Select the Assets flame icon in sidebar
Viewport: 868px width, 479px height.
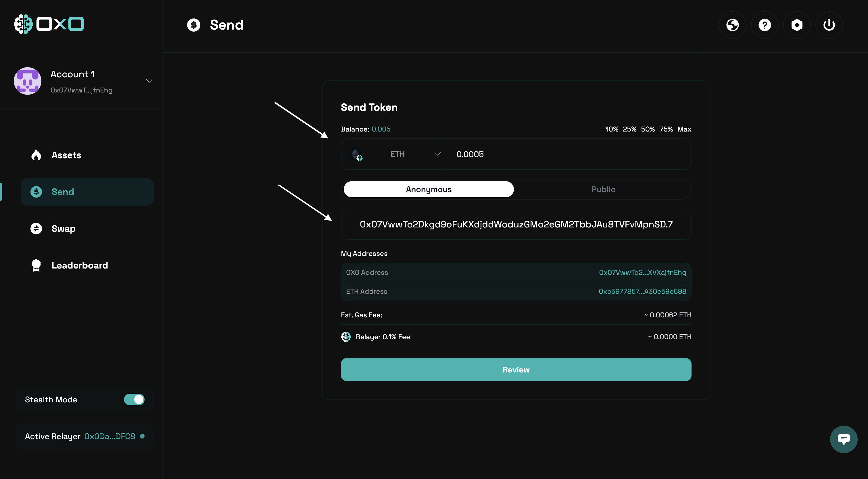pyautogui.click(x=36, y=155)
